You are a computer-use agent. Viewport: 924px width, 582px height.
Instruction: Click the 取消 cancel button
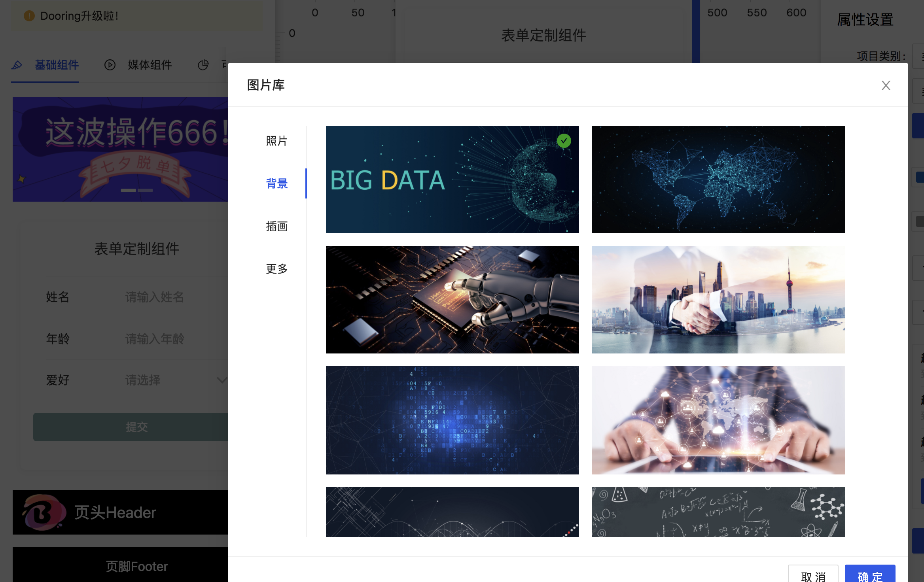[x=813, y=574]
